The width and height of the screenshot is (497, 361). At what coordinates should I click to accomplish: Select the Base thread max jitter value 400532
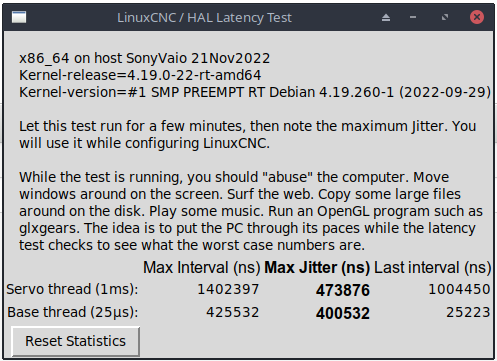click(343, 313)
